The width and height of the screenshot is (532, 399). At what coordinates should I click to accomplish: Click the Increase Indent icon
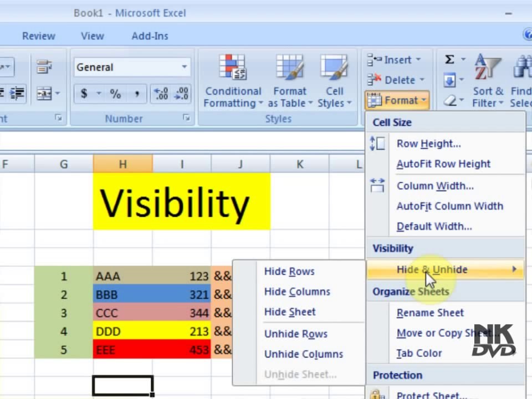coord(17,93)
